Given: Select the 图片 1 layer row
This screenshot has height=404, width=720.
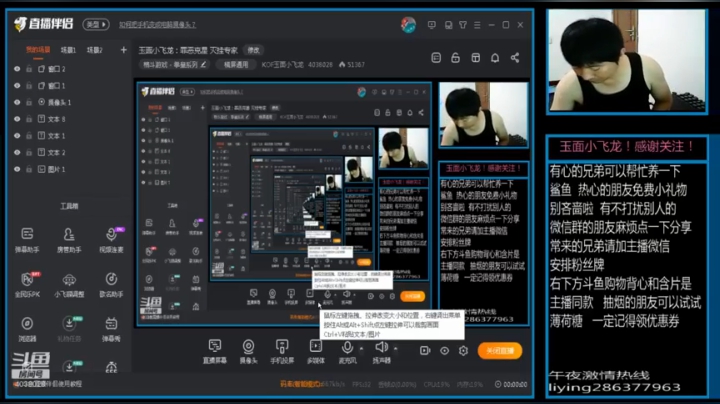Looking at the screenshot, I should [x=71, y=169].
